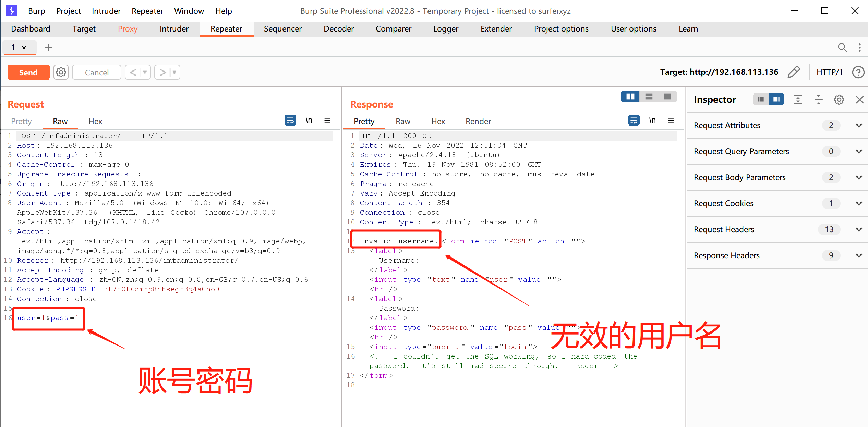
Task: Expand all Inspector sections icon
Action: tap(798, 100)
